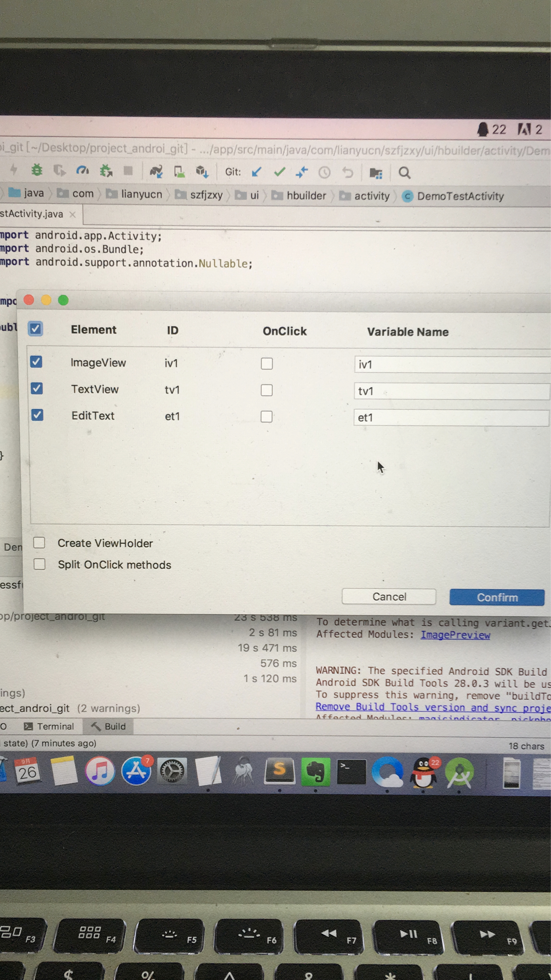This screenshot has height=980, width=551.
Task: Toggle Split OnClick methods checkbox
Action: [39, 564]
